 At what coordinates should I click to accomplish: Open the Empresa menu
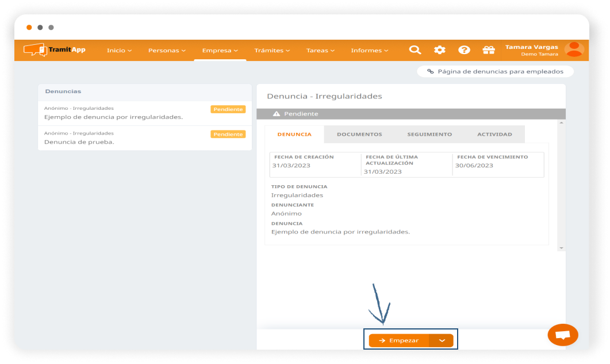[220, 51]
